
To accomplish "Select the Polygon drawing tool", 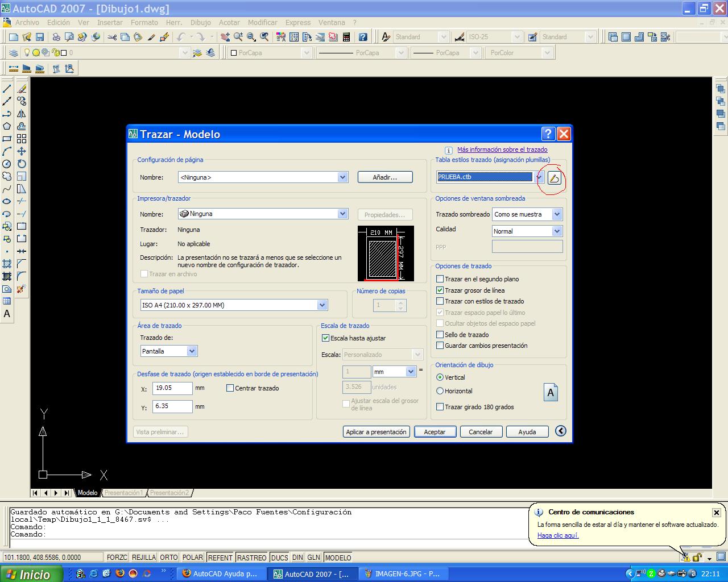I will click(x=7, y=126).
